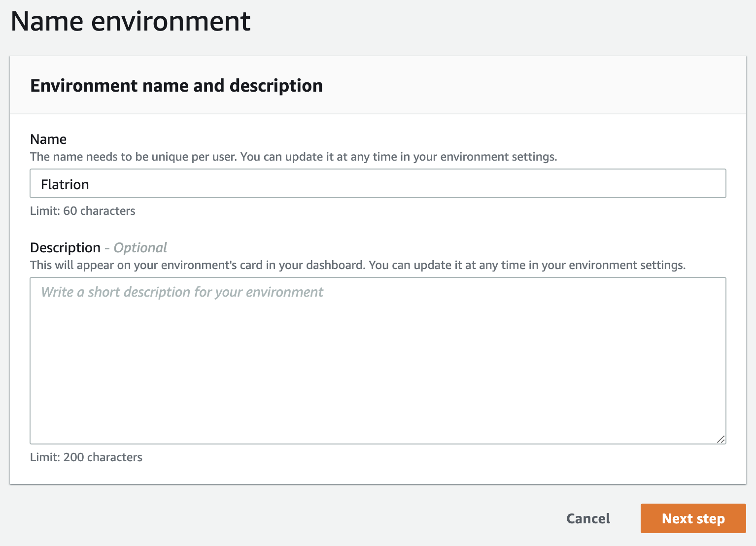
Task: Select the Flatrion text in Name field
Action: point(65,184)
